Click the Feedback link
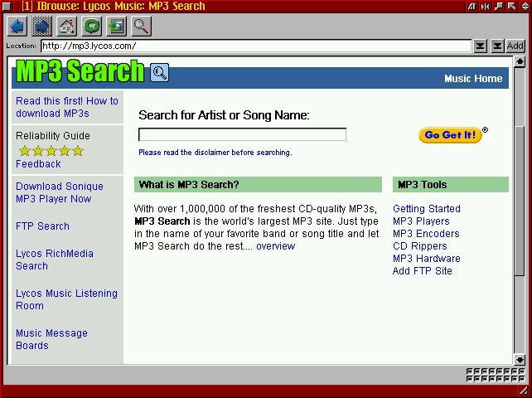Image resolution: width=532 pixels, height=398 pixels. click(x=38, y=164)
